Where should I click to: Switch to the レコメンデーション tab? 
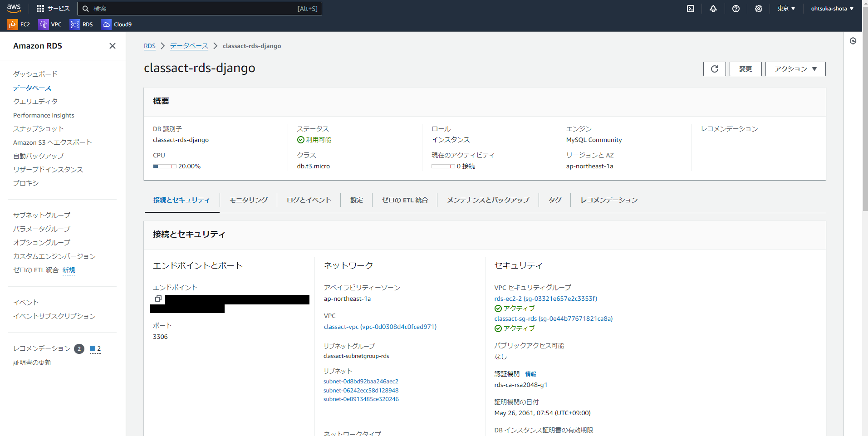click(x=609, y=200)
